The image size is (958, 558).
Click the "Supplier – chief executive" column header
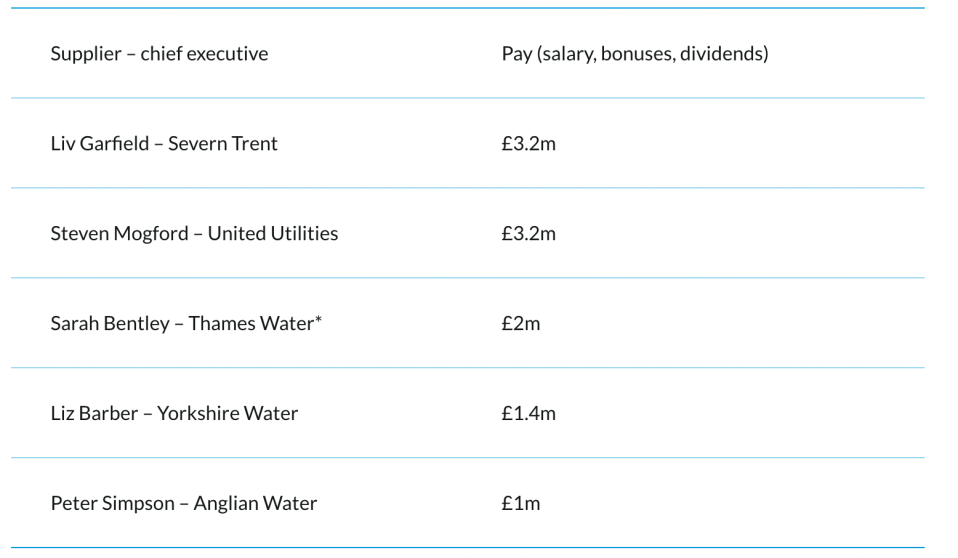[159, 54]
